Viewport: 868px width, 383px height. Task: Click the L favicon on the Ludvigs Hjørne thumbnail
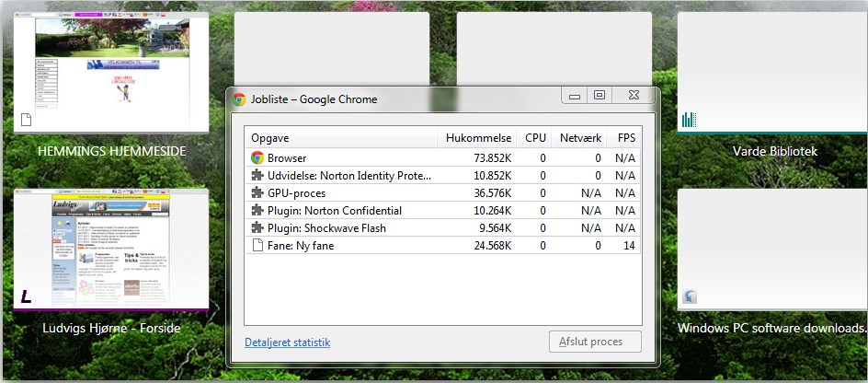click(x=26, y=296)
